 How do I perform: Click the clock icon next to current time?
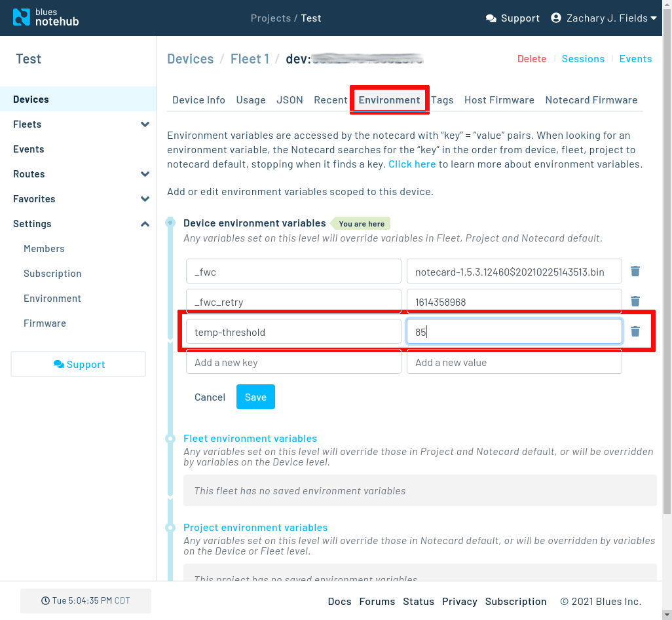pos(45,600)
